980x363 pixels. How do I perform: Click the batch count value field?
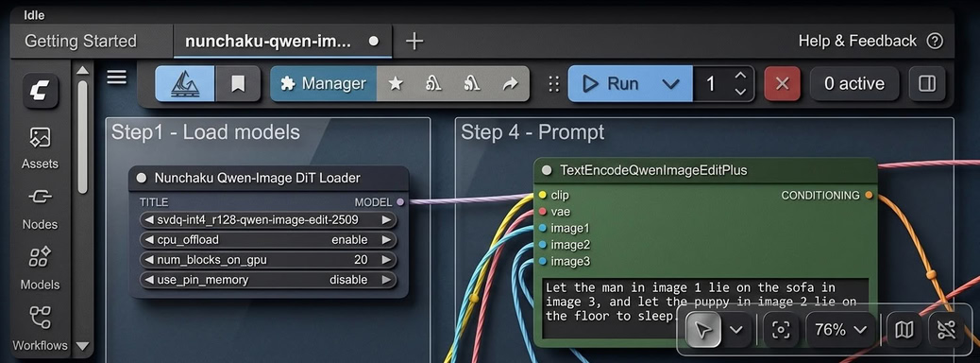click(x=711, y=84)
